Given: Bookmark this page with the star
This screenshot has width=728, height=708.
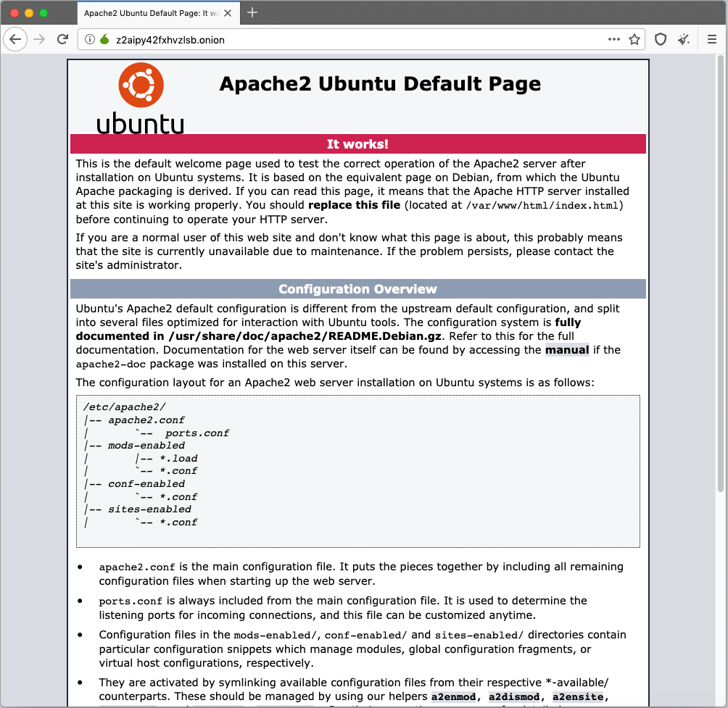Looking at the screenshot, I should (x=634, y=40).
